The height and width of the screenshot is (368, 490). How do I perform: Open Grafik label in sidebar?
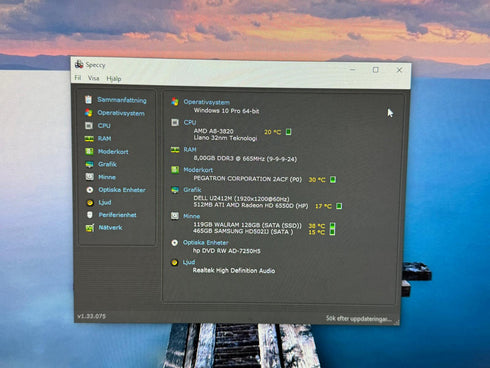(x=107, y=164)
